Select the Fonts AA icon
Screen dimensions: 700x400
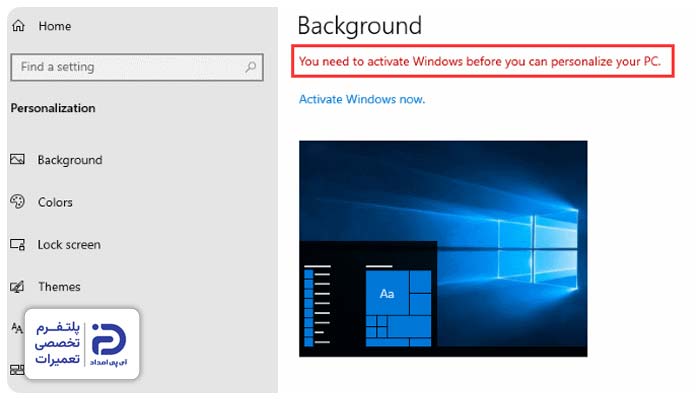17,329
